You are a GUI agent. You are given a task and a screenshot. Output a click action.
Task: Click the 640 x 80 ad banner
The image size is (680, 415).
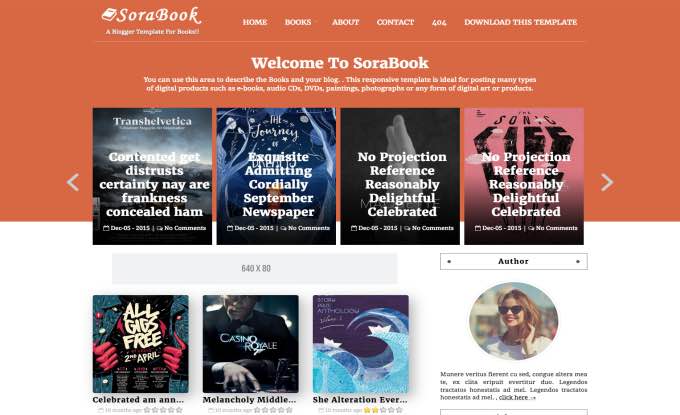tap(255, 268)
